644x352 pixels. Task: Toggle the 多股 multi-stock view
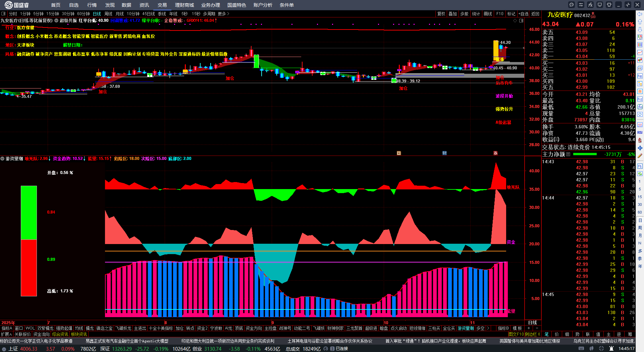click(x=464, y=14)
